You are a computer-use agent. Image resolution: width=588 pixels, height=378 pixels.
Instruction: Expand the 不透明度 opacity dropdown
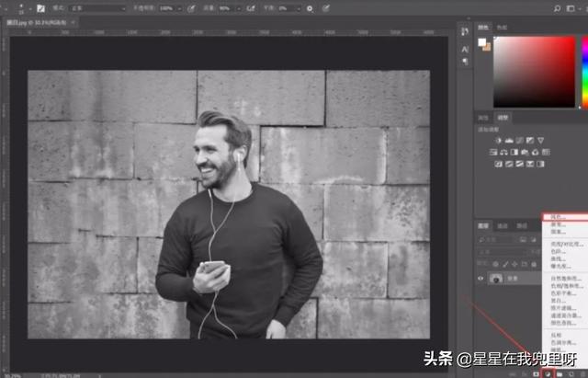click(x=179, y=8)
